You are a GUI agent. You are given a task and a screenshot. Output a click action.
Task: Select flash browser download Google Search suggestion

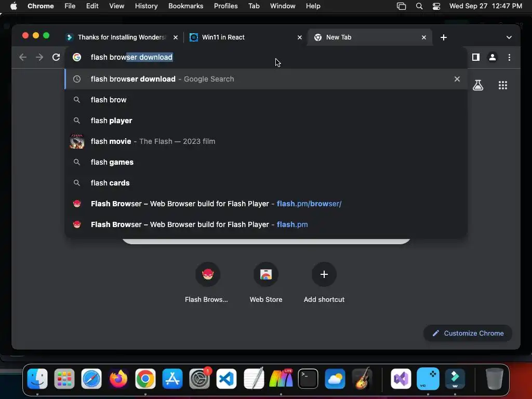[265, 79]
